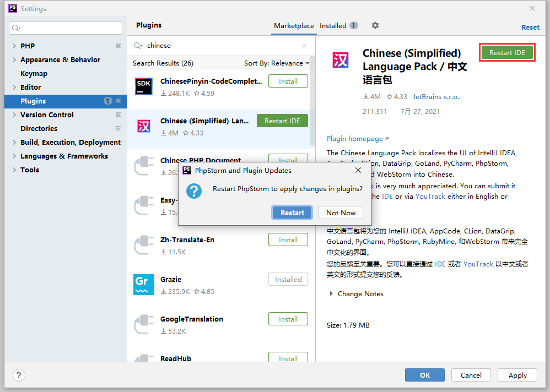Click the project-level icon beside PHP
The image size is (550, 392).
(118, 46)
